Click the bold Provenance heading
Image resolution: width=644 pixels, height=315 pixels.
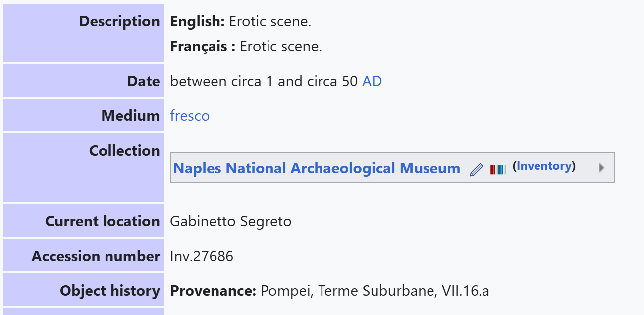[213, 291]
